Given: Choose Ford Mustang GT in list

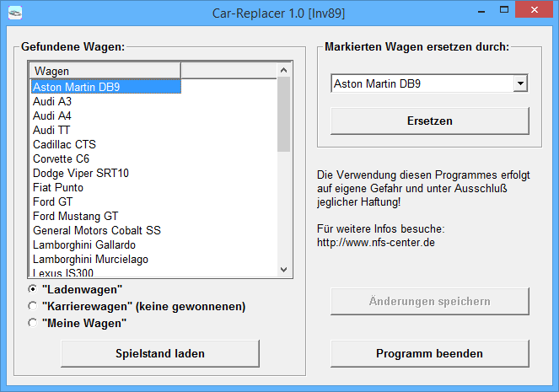Looking at the screenshot, I should pos(75,216).
